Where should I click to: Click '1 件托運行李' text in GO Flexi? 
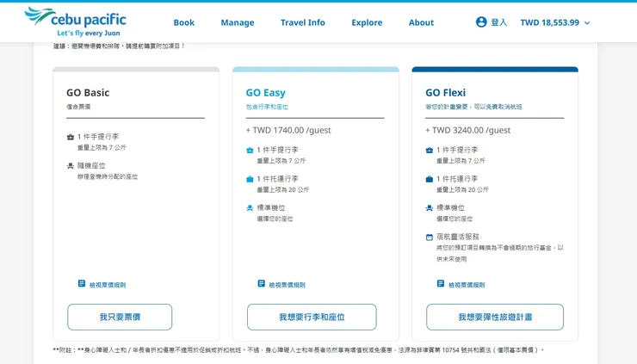pos(457,179)
